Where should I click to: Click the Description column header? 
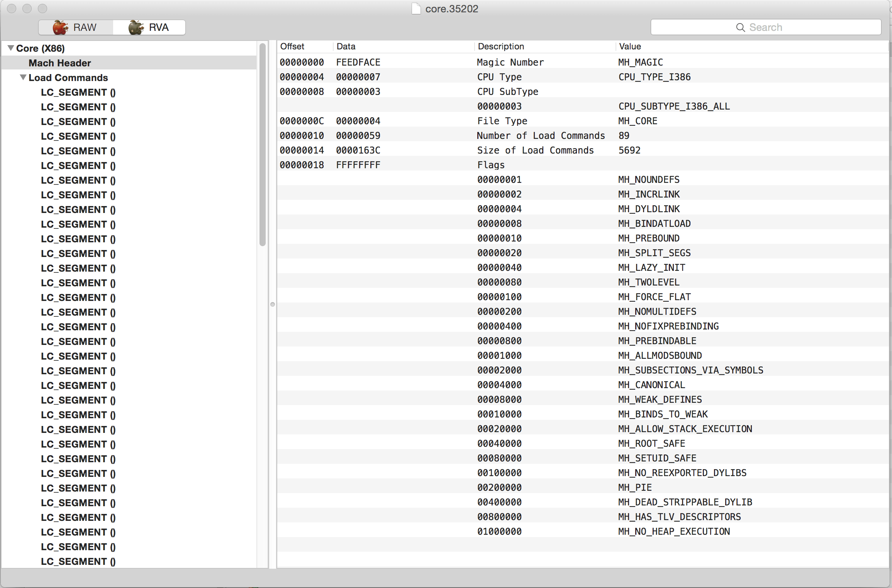coord(501,46)
